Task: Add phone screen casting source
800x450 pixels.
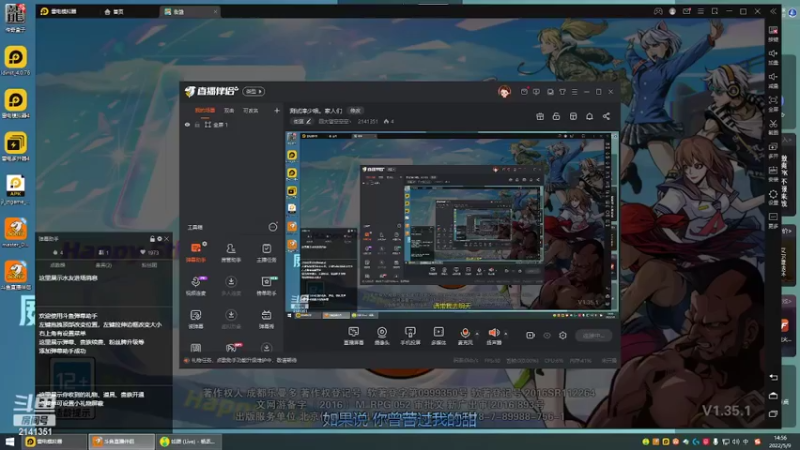Action: (410, 336)
